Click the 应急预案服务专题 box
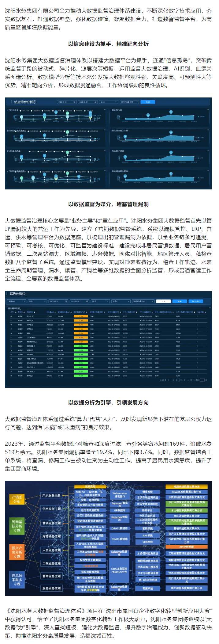Image resolution: width=219 pixels, height=644 pixels. pos(17,580)
